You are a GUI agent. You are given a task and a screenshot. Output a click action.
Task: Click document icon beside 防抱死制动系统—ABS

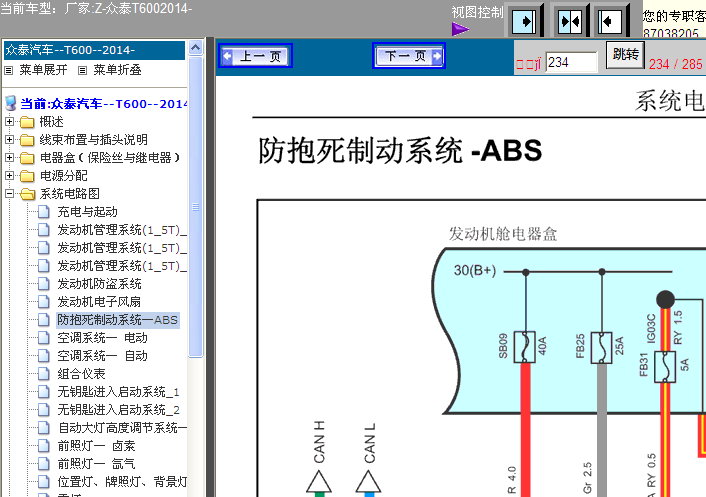pyautogui.click(x=44, y=320)
